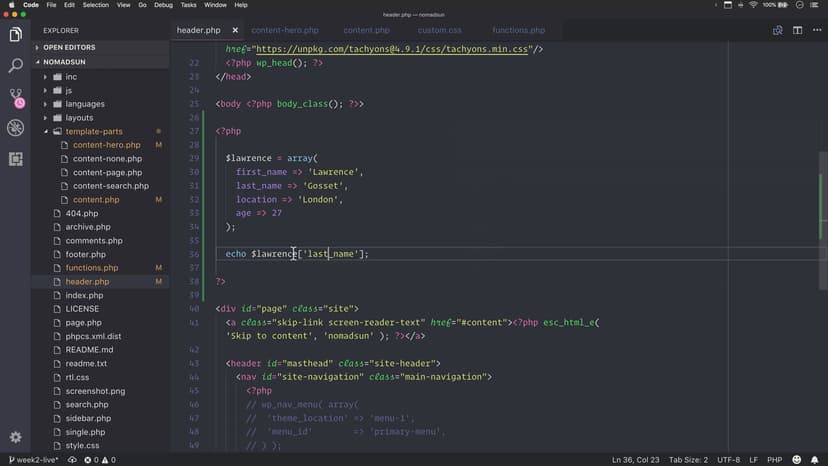Open the Explorer view in activity bar
Screen dimensions: 828x466
tap(15, 35)
